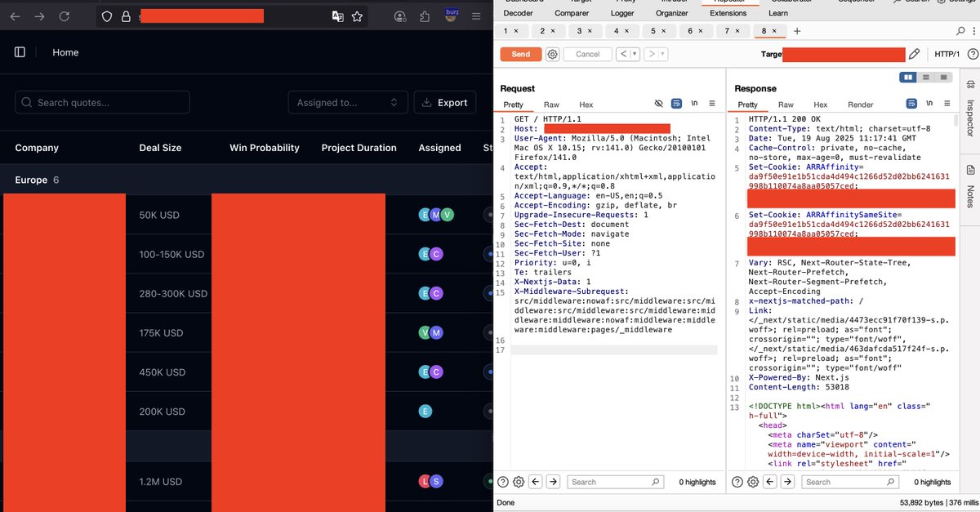Click the HTTP/1 protocol toggle
980x512 pixels.
(947, 54)
